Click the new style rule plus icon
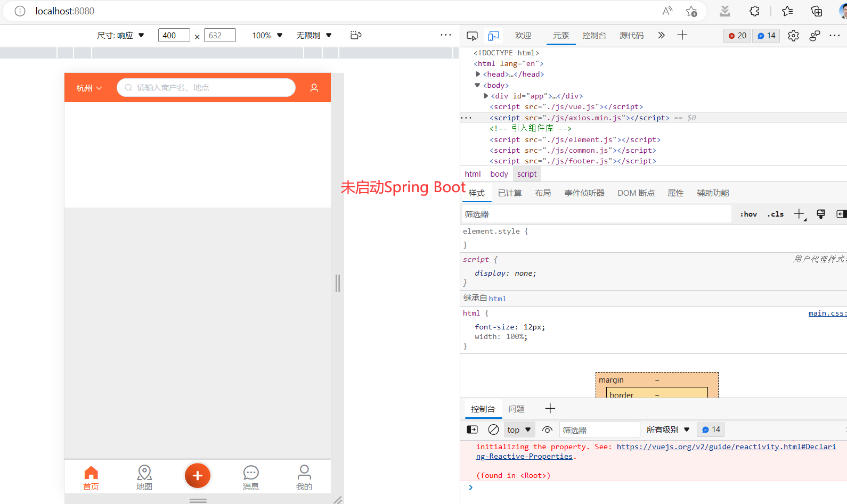This screenshot has width=847, height=504. [x=799, y=214]
